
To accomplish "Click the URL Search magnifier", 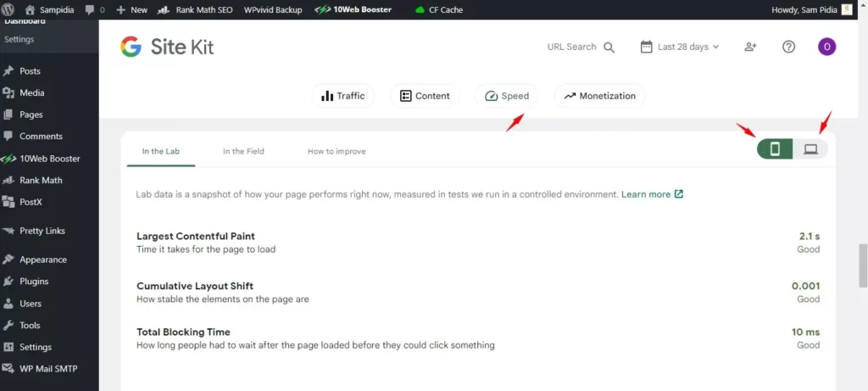I will click(x=609, y=47).
